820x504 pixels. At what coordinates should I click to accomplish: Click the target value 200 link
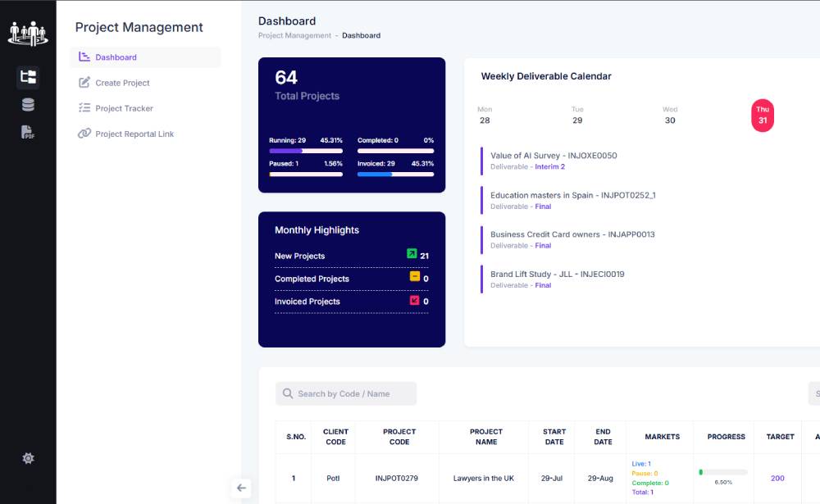coord(777,478)
